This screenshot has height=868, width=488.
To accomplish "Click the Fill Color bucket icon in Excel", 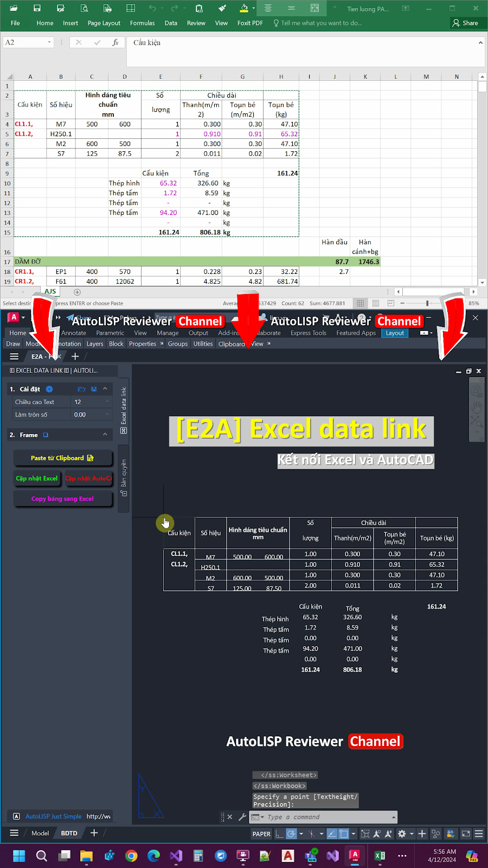I will coord(244,8).
